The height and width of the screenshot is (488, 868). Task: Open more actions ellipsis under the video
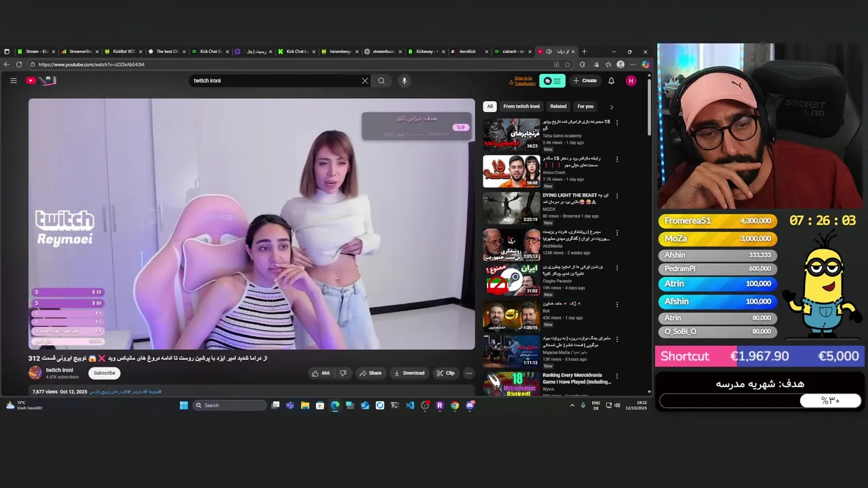(469, 373)
